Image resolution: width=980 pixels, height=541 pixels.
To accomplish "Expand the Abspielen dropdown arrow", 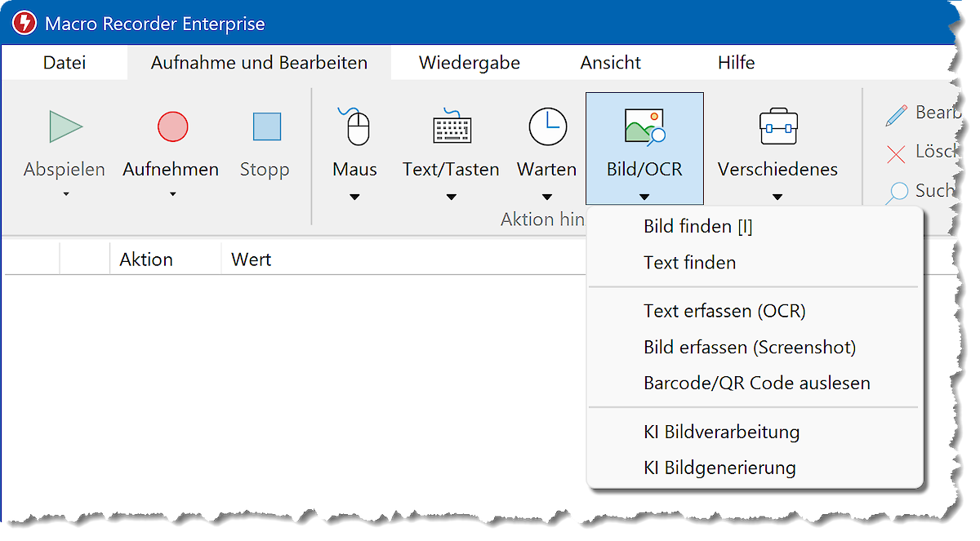I will point(65,194).
